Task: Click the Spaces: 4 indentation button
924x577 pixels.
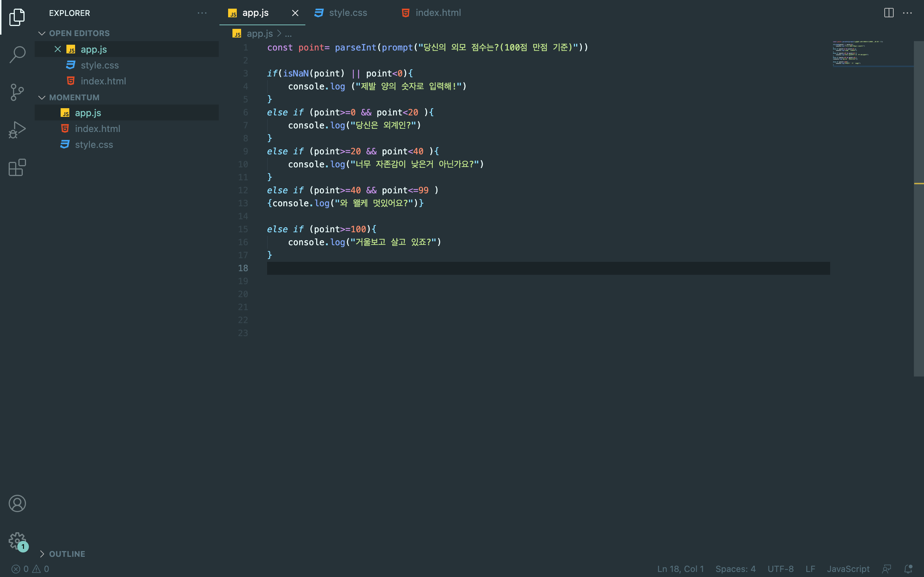Action: 735,569
